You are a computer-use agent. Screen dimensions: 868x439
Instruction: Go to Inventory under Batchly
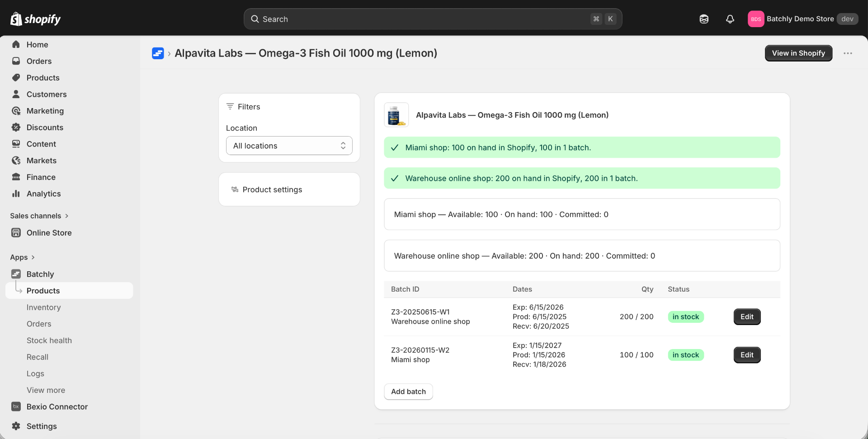43,307
